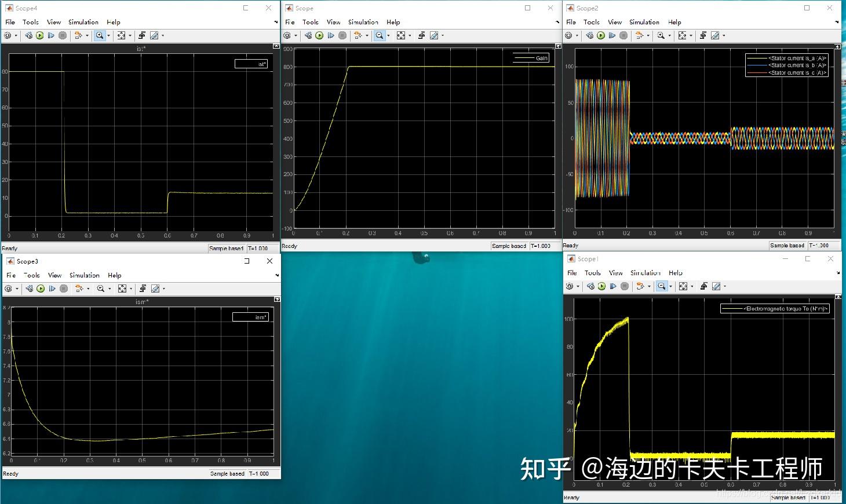
Task: Open Cursor Measurements in Scope1 toolbar
Action: pos(716,286)
